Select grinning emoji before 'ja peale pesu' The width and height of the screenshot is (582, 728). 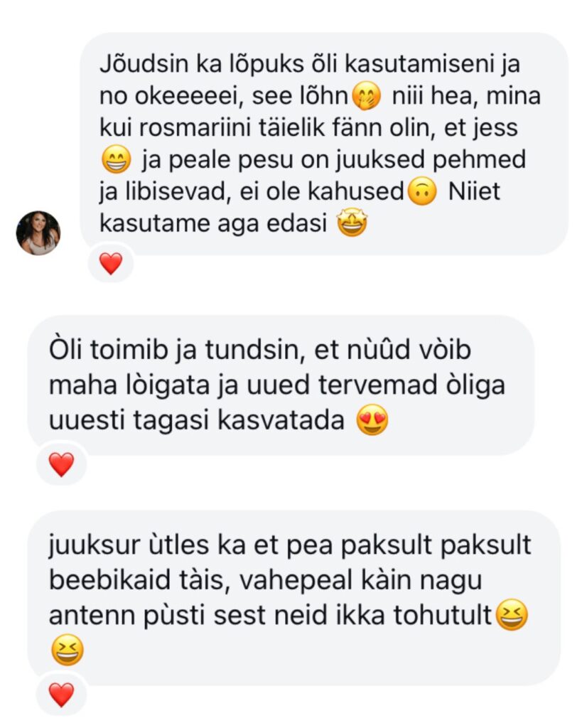tap(116, 159)
